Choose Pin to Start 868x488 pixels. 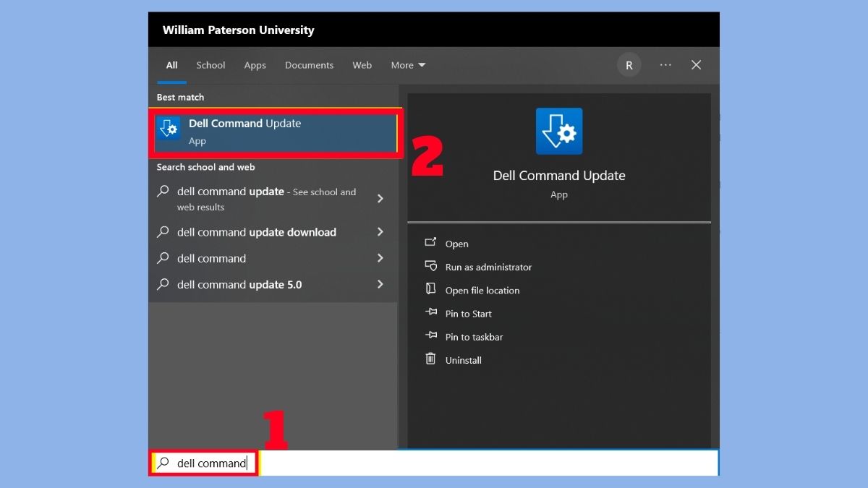pos(468,314)
